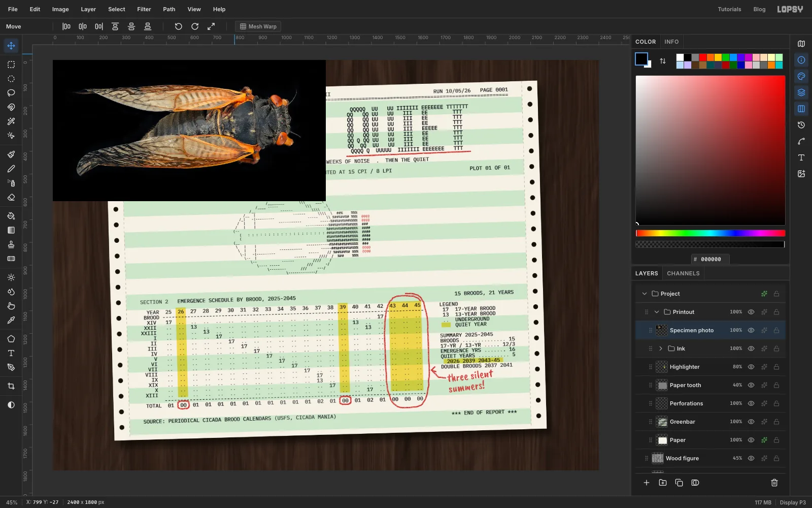Toggle visibility of the Highlighter layer
Viewport: 812px width, 508px height.
pos(751,367)
